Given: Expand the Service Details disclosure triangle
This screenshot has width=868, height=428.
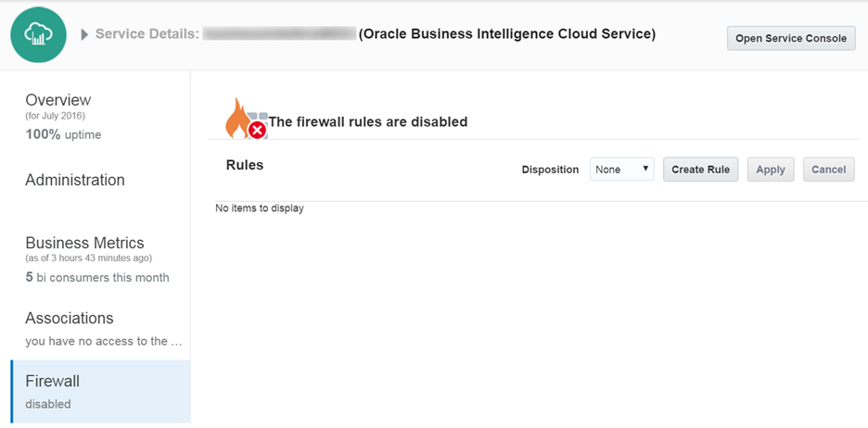Looking at the screenshot, I should 85,34.
